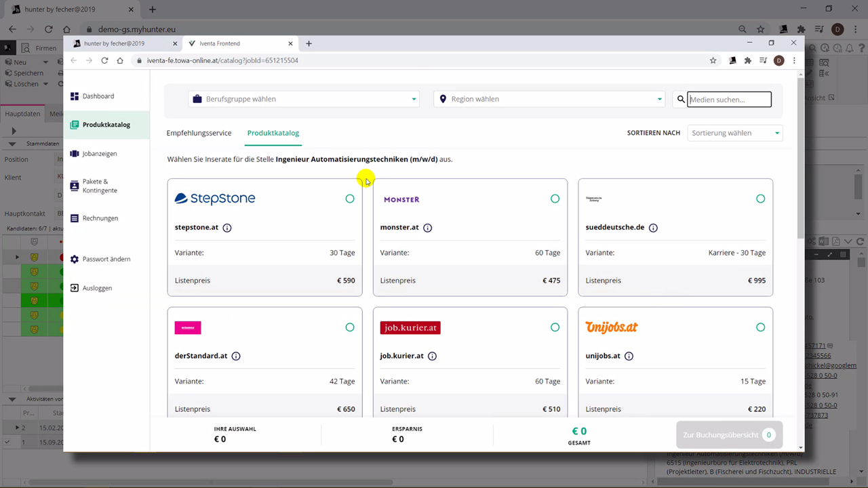Select the sueddeutsche.de radio button

pos(760,199)
